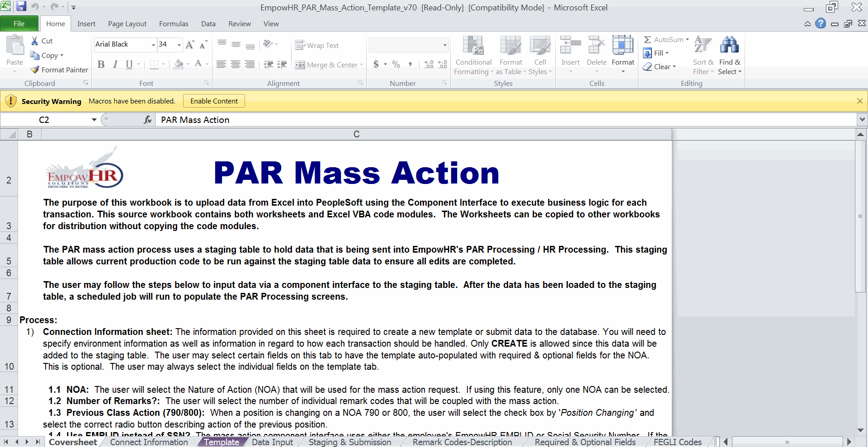Click the Enable Content button

click(x=214, y=101)
